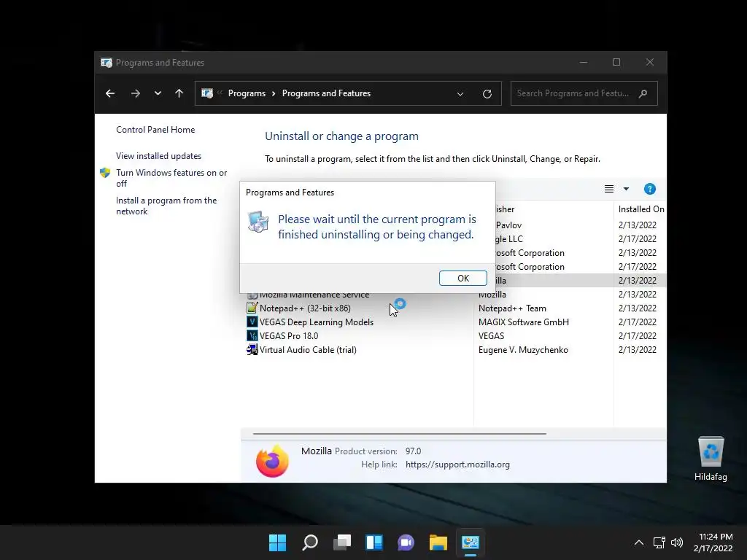Viewport: 747px width, 560px height.
Task: Open Chat on the taskbar
Action: click(406, 542)
